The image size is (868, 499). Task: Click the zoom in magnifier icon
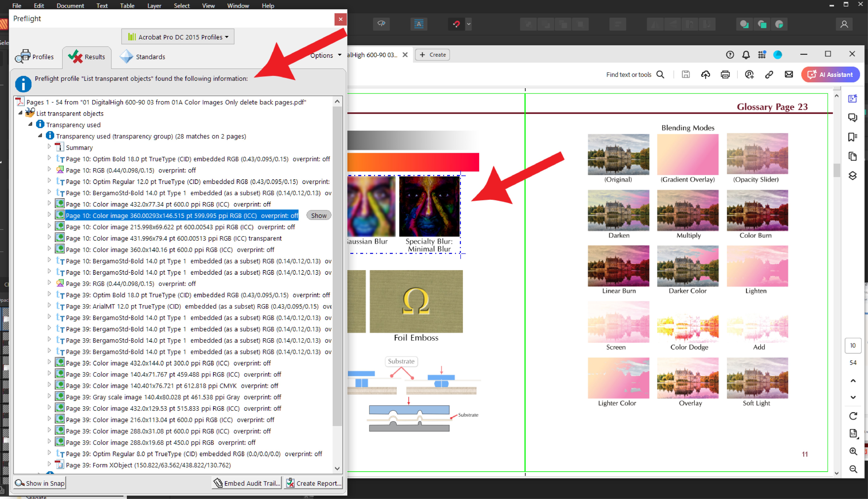click(853, 451)
